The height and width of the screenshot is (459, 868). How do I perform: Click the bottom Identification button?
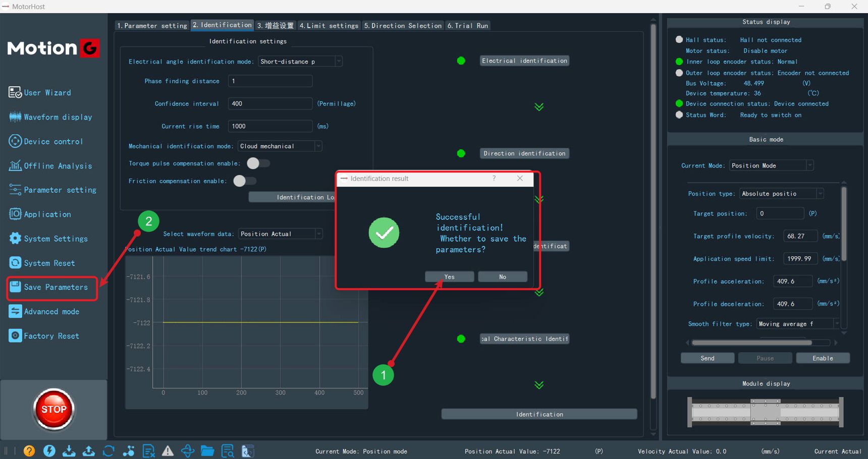pos(539,414)
